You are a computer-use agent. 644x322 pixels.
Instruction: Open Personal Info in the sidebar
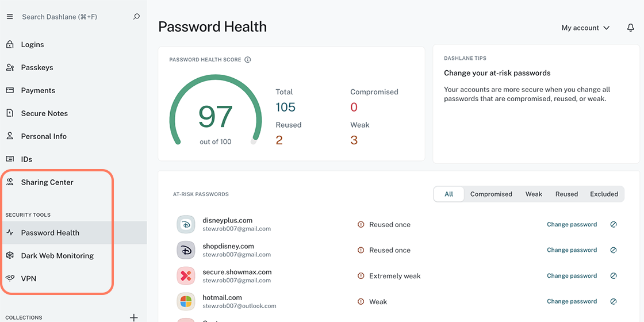73,136
